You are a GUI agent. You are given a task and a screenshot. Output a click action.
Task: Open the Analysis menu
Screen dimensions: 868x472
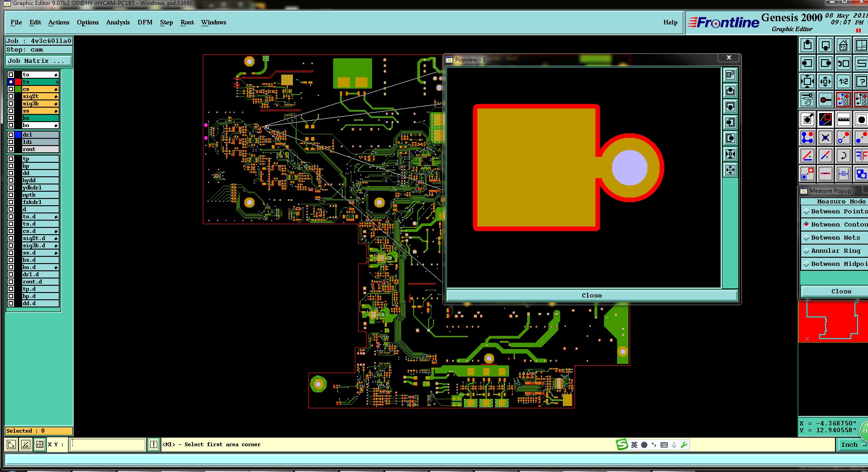pos(118,22)
